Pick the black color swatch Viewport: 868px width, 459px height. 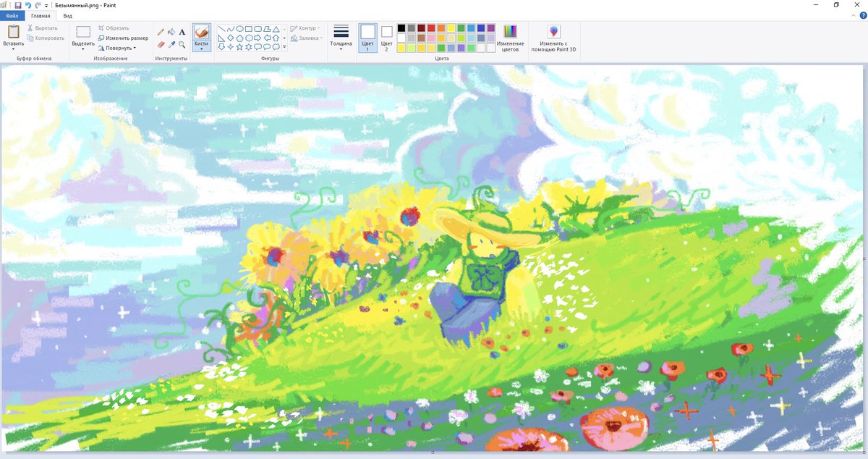tap(401, 28)
